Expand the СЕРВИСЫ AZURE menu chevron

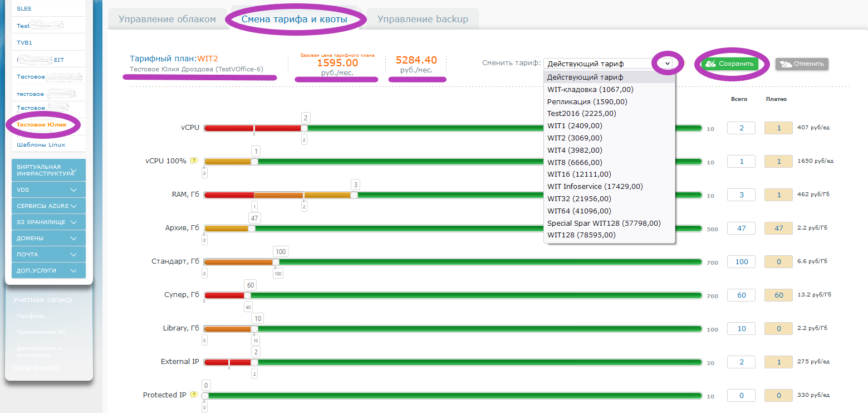(73, 206)
